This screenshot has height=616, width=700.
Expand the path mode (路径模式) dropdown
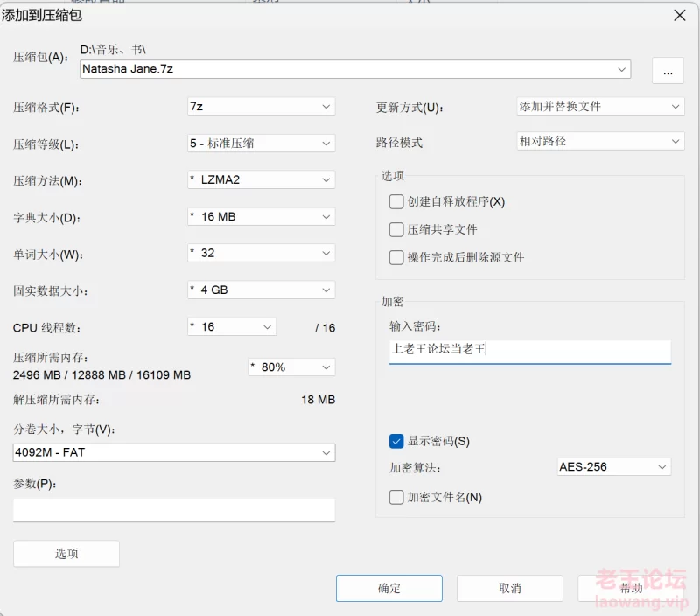pyautogui.click(x=600, y=142)
